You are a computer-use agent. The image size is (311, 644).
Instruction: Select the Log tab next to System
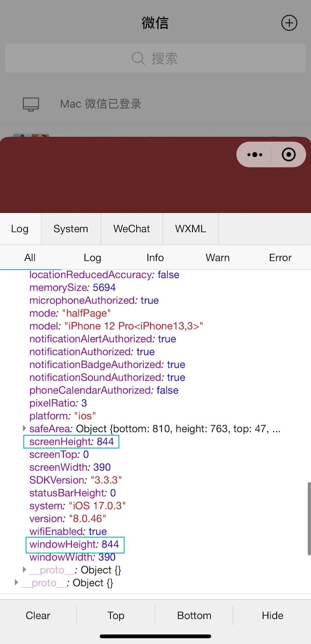[x=20, y=229]
